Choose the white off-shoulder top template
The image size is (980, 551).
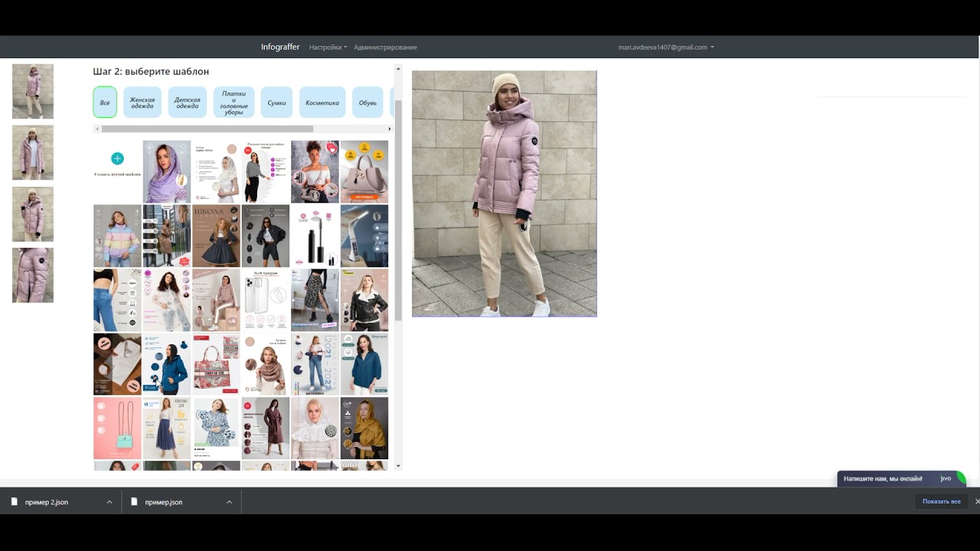pyautogui.click(x=315, y=171)
